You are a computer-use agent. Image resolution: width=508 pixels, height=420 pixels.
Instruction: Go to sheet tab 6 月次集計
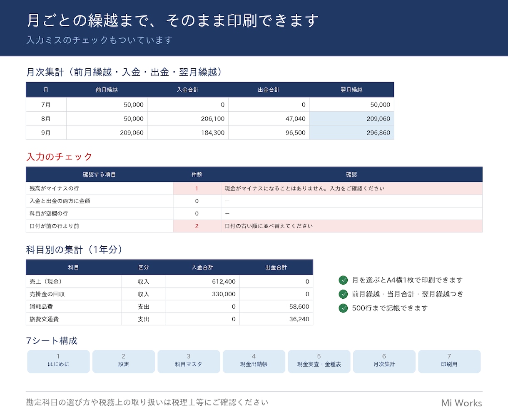point(384,361)
